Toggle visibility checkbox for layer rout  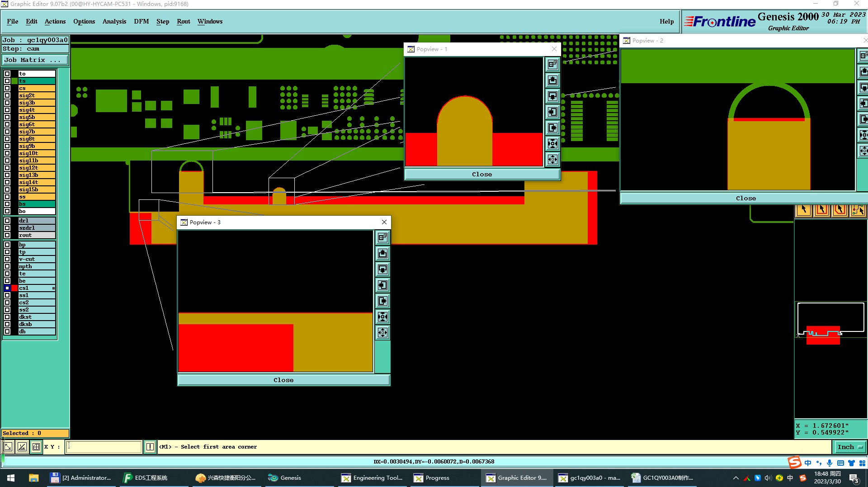pyautogui.click(x=7, y=235)
